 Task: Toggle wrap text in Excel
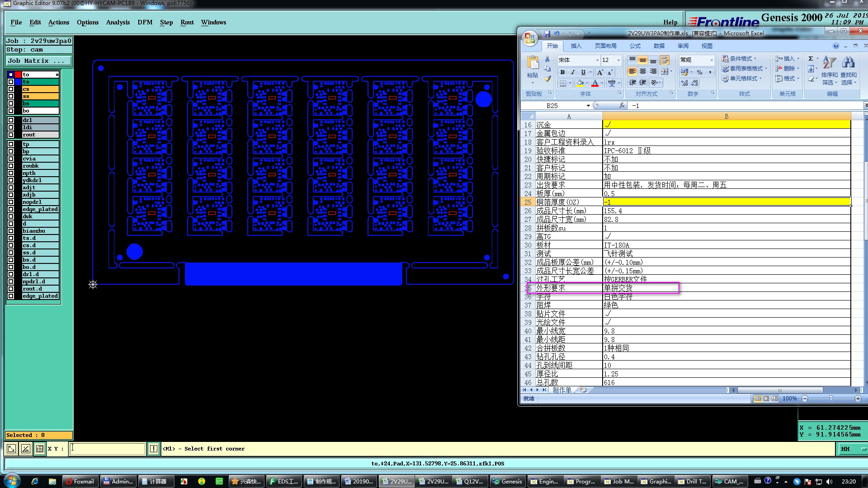664,60
